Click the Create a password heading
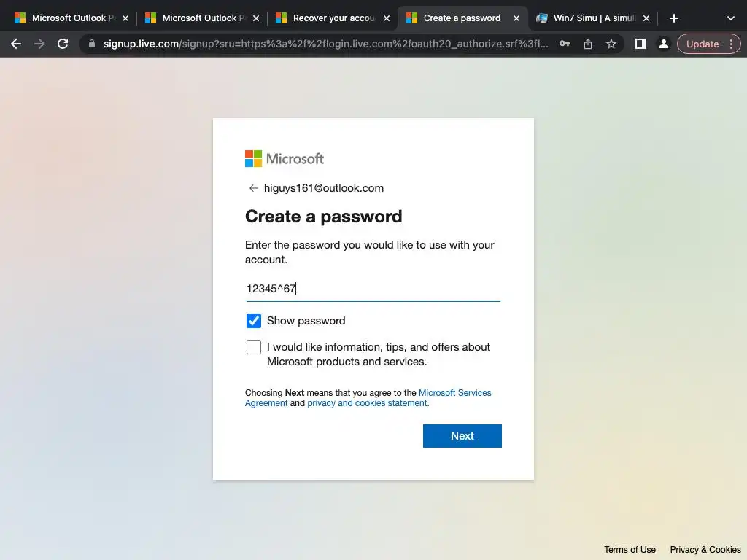Viewport: 747px width, 560px height. coord(323,217)
